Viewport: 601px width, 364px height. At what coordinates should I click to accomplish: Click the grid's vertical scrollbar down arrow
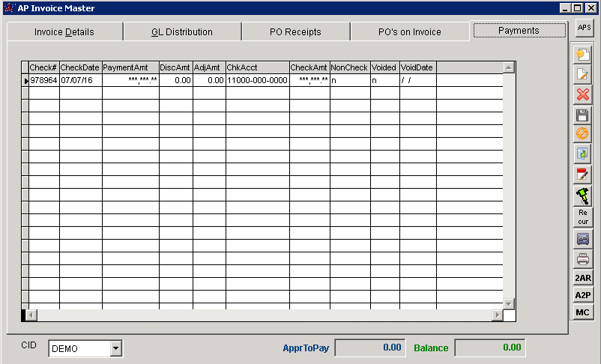click(x=509, y=303)
